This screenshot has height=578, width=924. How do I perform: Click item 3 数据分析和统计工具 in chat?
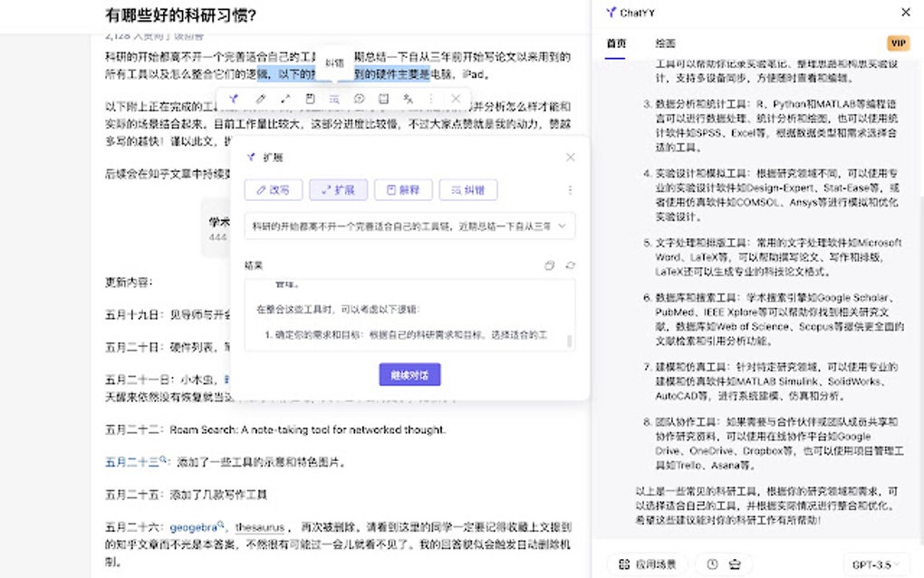[x=770, y=126]
